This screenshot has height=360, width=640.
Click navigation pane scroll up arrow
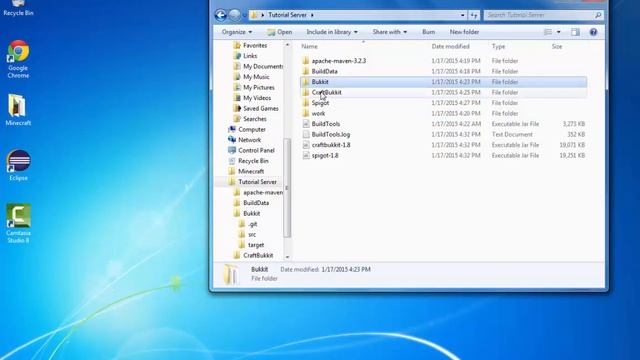point(287,44)
